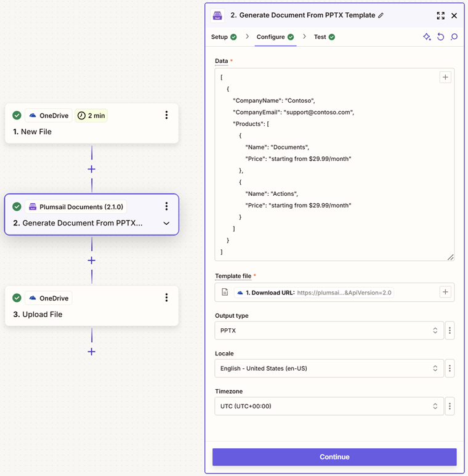The width and height of the screenshot is (468, 476).
Task: Open options menu beside Timezone
Action: (450, 406)
